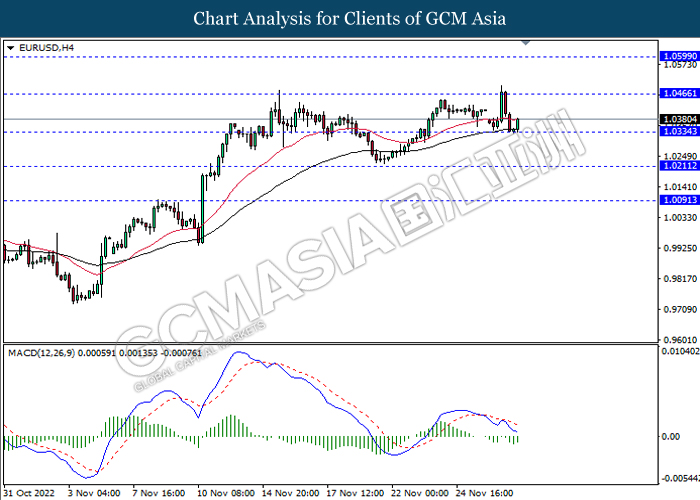Viewport: 700px width, 500px height.
Task: Select the 1.05990 resistance level label
Action: click(679, 56)
